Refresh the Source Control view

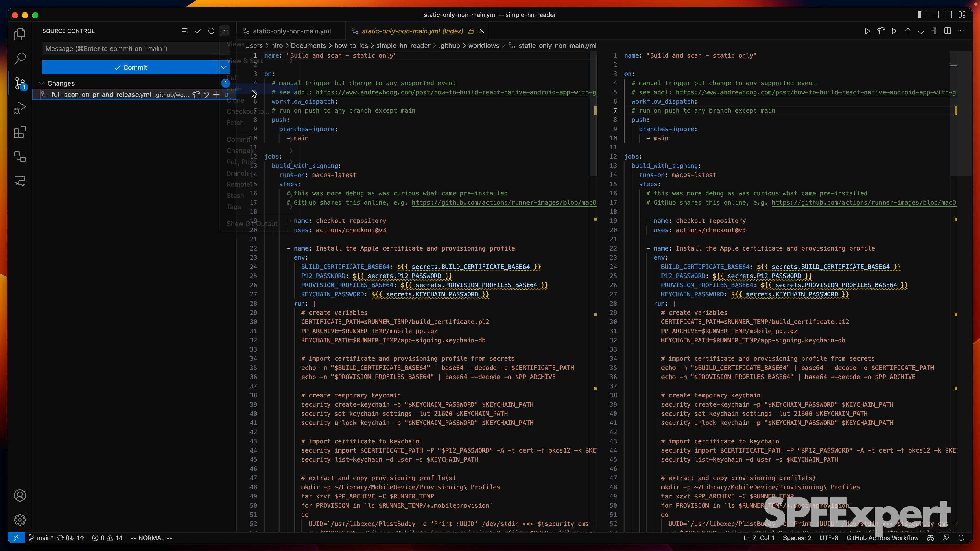point(211,31)
